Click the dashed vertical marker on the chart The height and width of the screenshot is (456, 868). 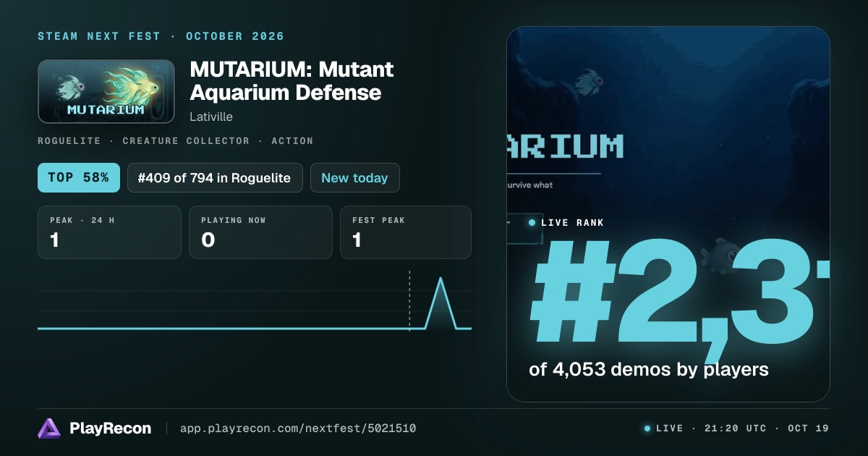(409, 300)
